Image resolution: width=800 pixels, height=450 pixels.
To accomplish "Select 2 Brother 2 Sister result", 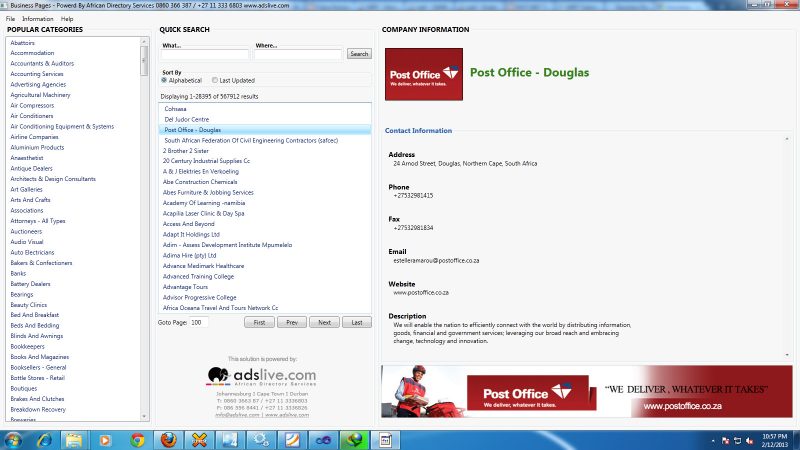I will tap(186, 151).
